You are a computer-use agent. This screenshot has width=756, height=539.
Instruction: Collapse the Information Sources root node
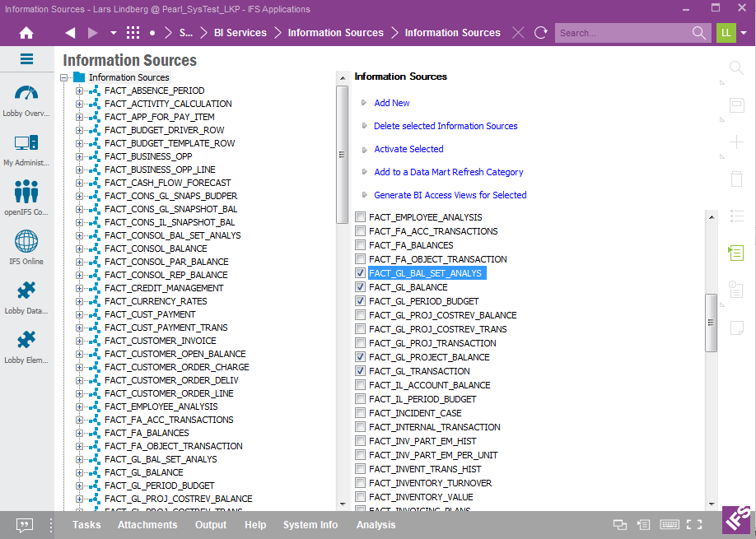(x=63, y=77)
